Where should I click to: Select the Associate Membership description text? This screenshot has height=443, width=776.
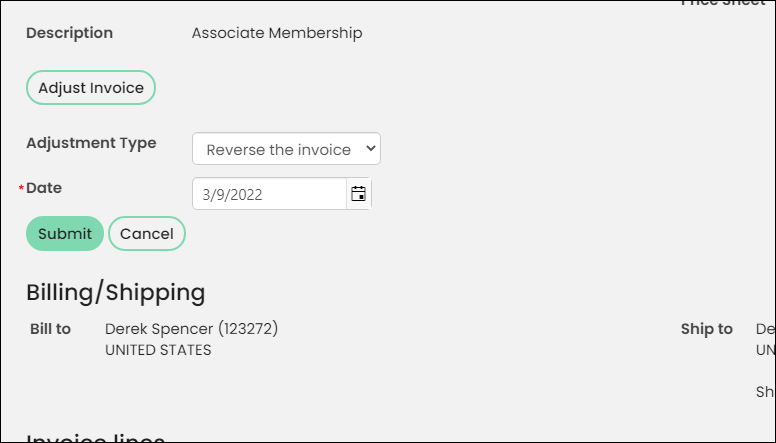coord(277,33)
